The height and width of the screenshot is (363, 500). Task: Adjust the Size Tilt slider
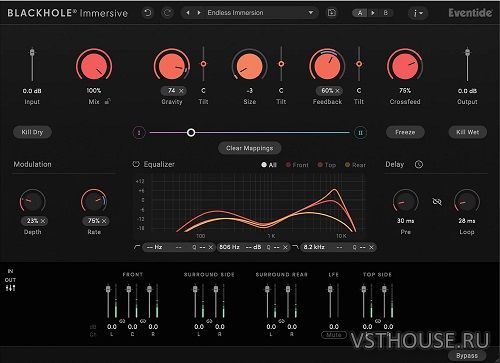pyautogui.click(x=281, y=64)
